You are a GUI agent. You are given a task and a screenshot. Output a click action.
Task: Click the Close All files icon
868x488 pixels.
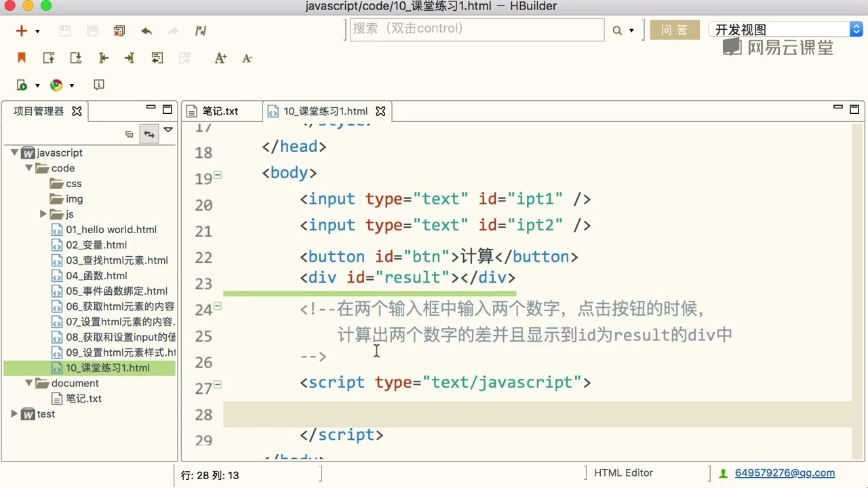[x=119, y=30]
